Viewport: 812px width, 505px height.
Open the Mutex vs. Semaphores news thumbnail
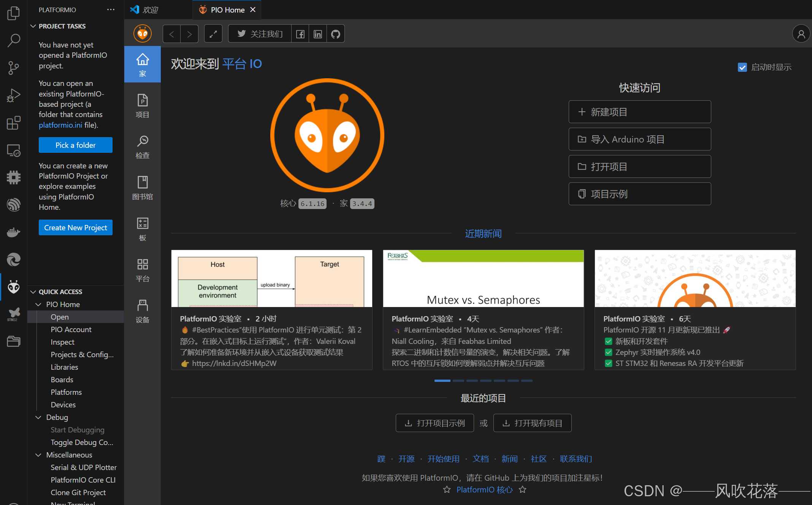coord(483,279)
